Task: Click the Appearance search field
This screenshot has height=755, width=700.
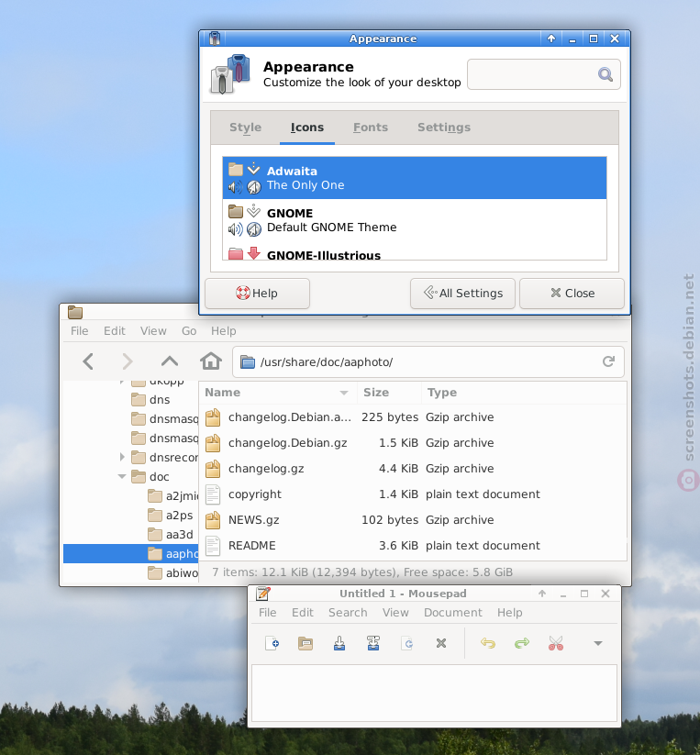Action: 544,74
